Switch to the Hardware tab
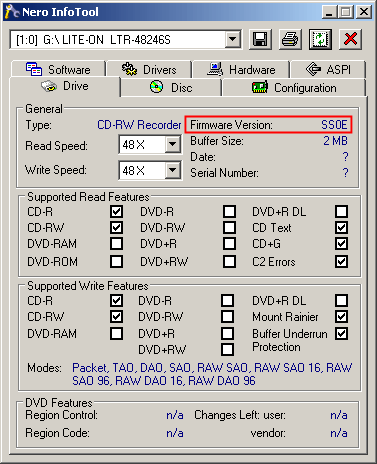 (x=241, y=69)
